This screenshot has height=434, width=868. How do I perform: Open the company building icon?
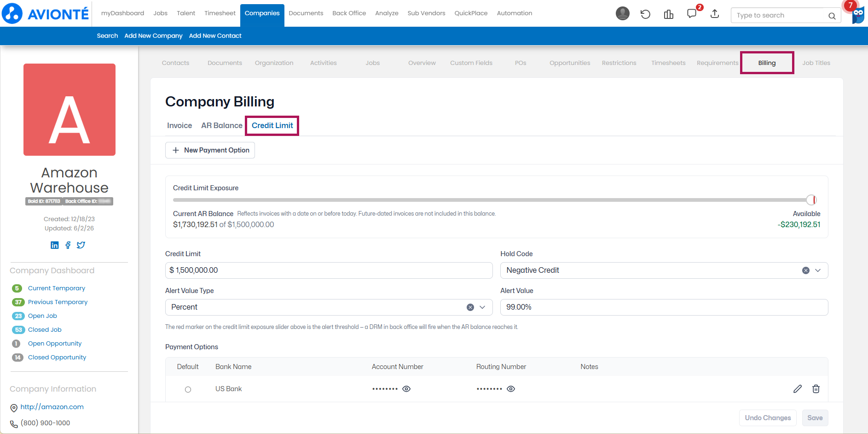(x=668, y=14)
